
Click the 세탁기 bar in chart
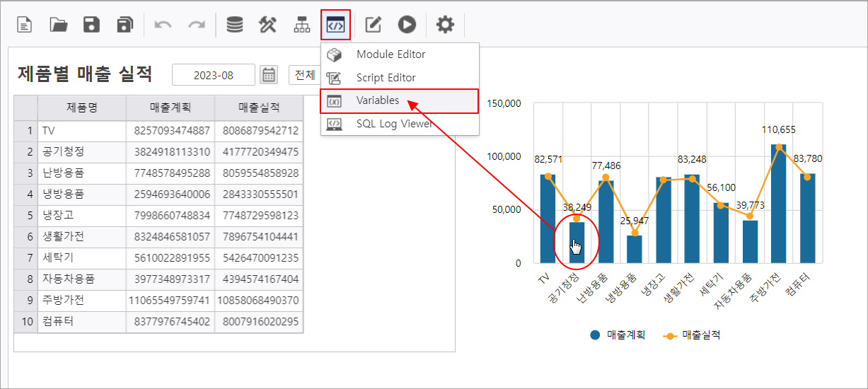pyautogui.click(x=721, y=233)
